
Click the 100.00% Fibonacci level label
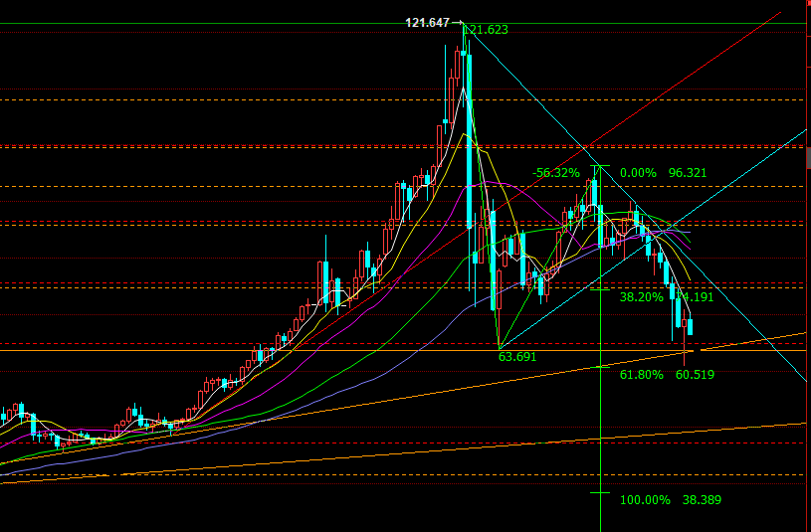[645, 500]
